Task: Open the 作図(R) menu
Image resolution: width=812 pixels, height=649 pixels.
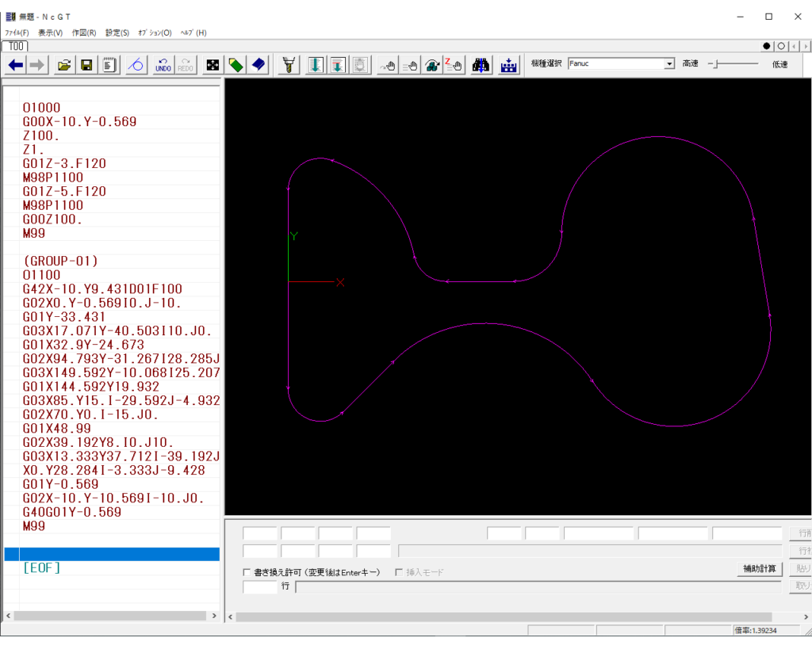Action: [x=84, y=32]
